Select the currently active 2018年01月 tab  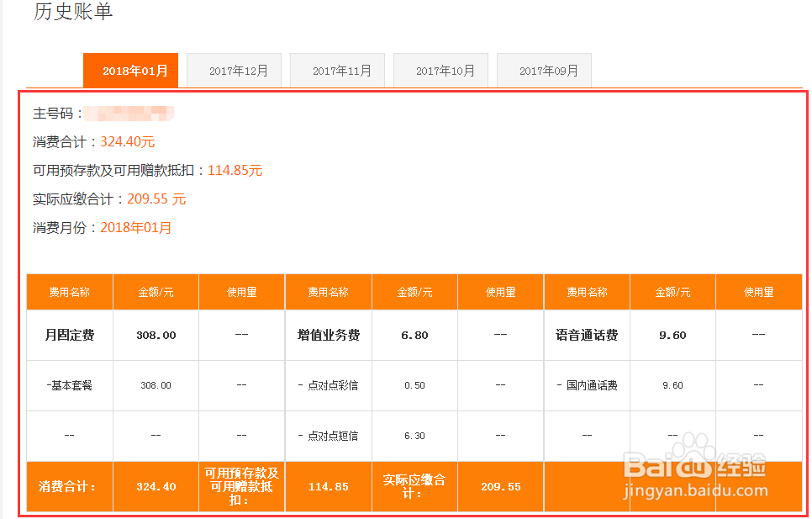pyautogui.click(x=130, y=71)
